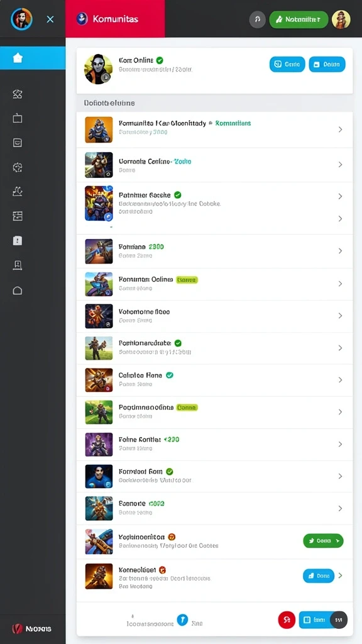362x644 pixels.
Task: Click the X icon beside the top-left avatar
Action: (x=50, y=19)
